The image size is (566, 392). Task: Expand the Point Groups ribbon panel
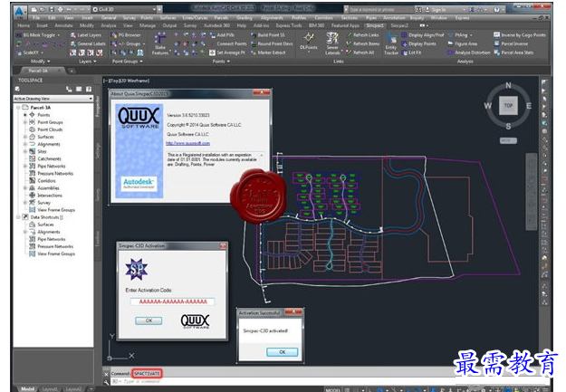click(x=127, y=62)
